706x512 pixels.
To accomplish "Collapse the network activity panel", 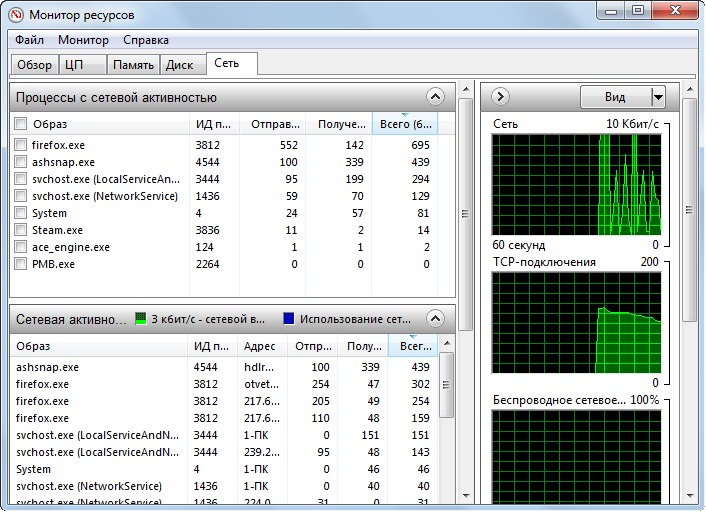I will click(434, 319).
